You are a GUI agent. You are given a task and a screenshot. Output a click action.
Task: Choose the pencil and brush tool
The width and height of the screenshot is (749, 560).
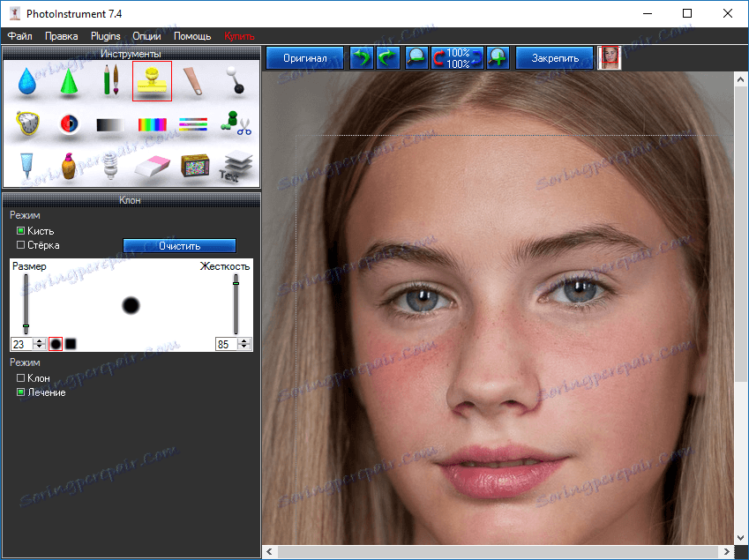110,81
